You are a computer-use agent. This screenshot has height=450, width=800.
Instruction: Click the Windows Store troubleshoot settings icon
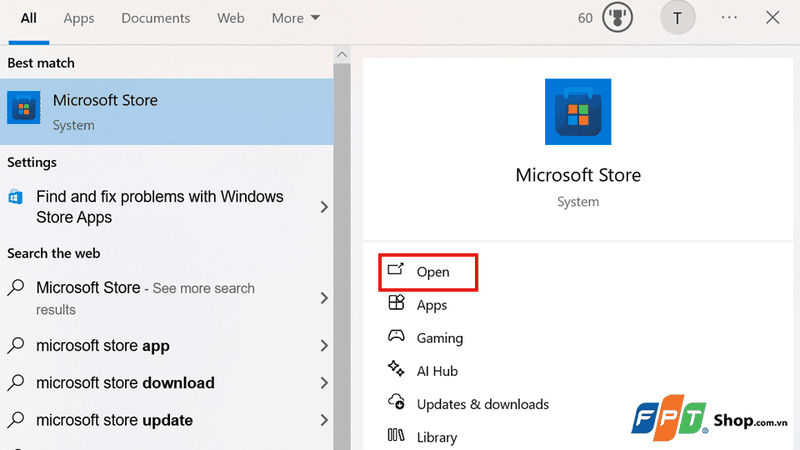click(x=15, y=196)
